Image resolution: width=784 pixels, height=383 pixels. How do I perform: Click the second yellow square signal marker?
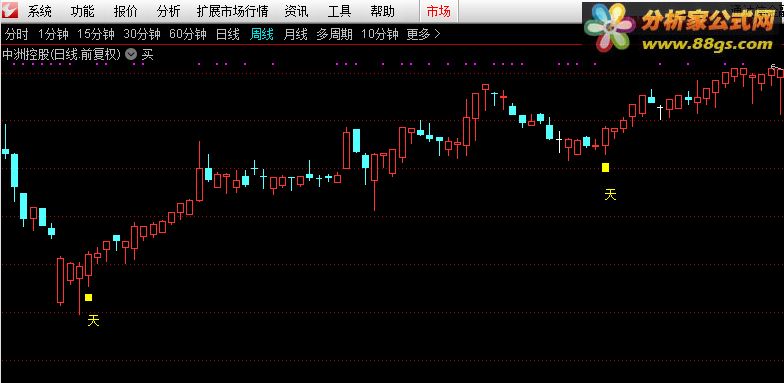click(606, 168)
